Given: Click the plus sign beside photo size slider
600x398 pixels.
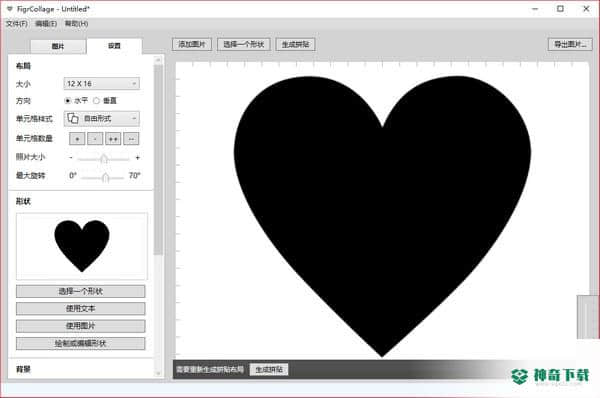Looking at the screenshot, I should coord(137,157).
